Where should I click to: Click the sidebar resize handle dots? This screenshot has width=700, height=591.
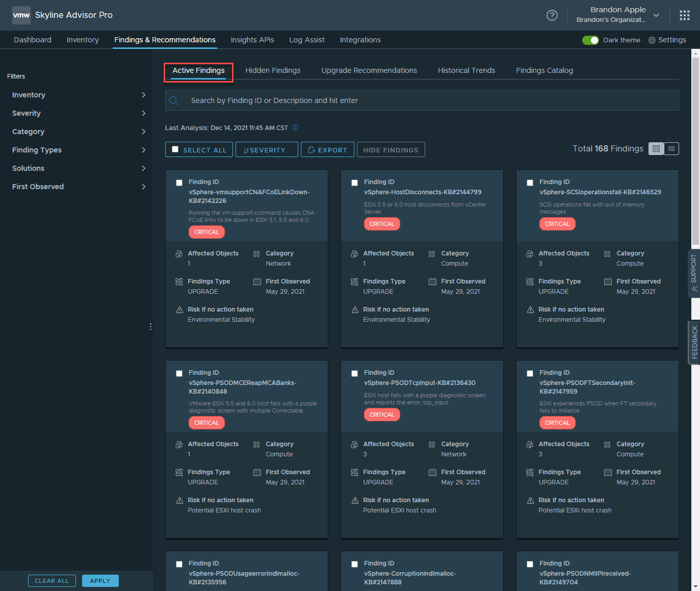(150, 326)
